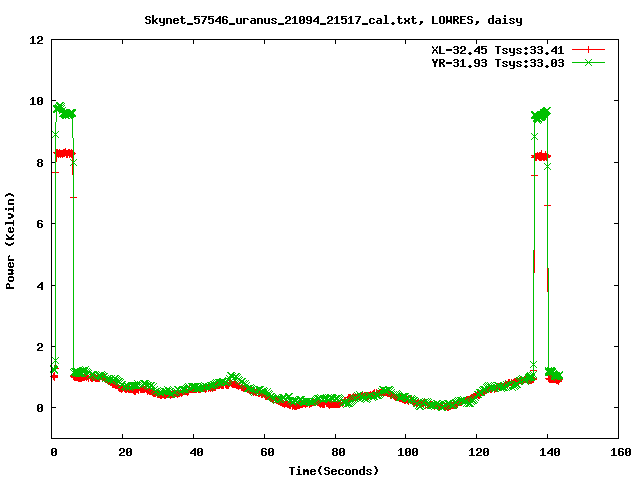This screenshot has height=480, width=640.
Task: Click the Power (Kelvin) axis label
Action: tap(10, 241)
